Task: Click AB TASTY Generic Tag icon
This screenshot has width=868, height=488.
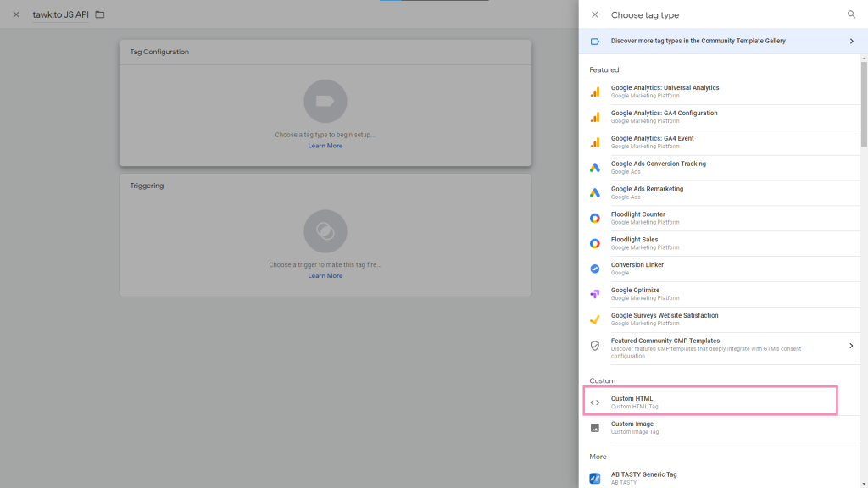Action: tap(594, 479)
